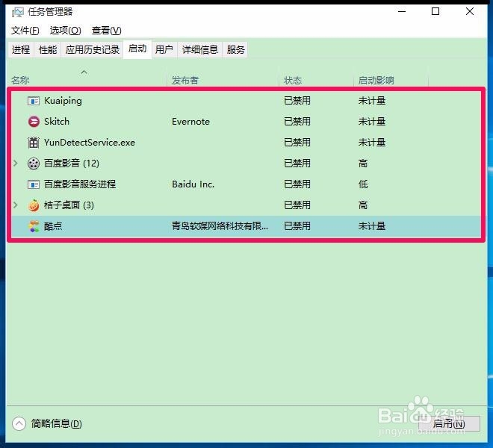
Task: Click the 桔子桌面 orange icon
Action: coord(34,205)
